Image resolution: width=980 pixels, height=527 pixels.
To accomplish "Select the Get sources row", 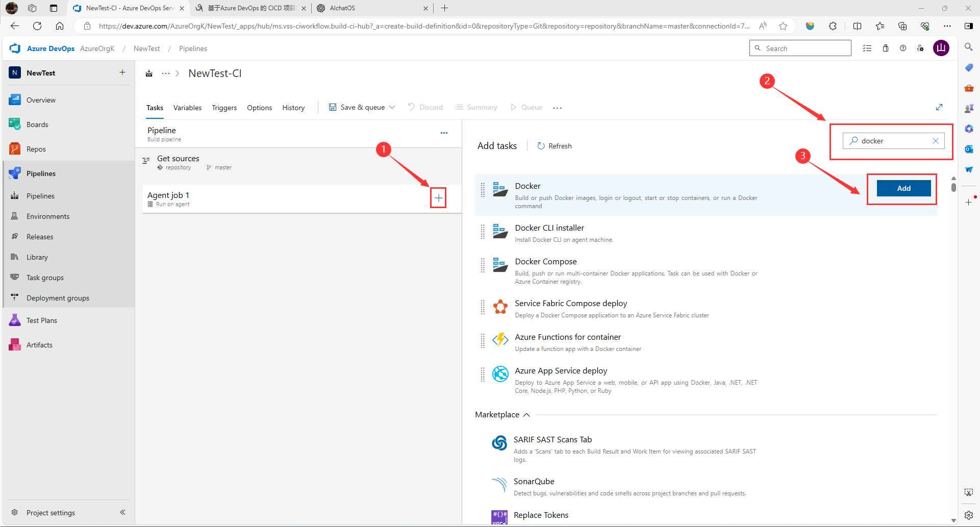I will 301,163.
